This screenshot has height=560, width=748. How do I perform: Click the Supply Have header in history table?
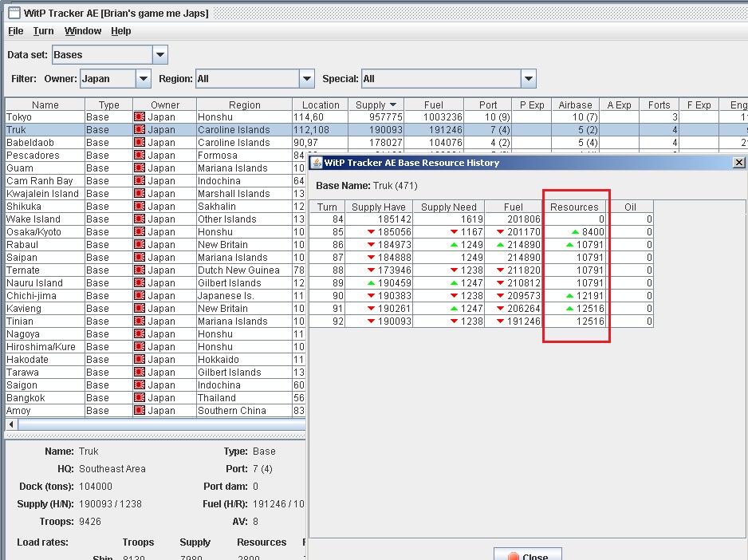tap(379, 207)
